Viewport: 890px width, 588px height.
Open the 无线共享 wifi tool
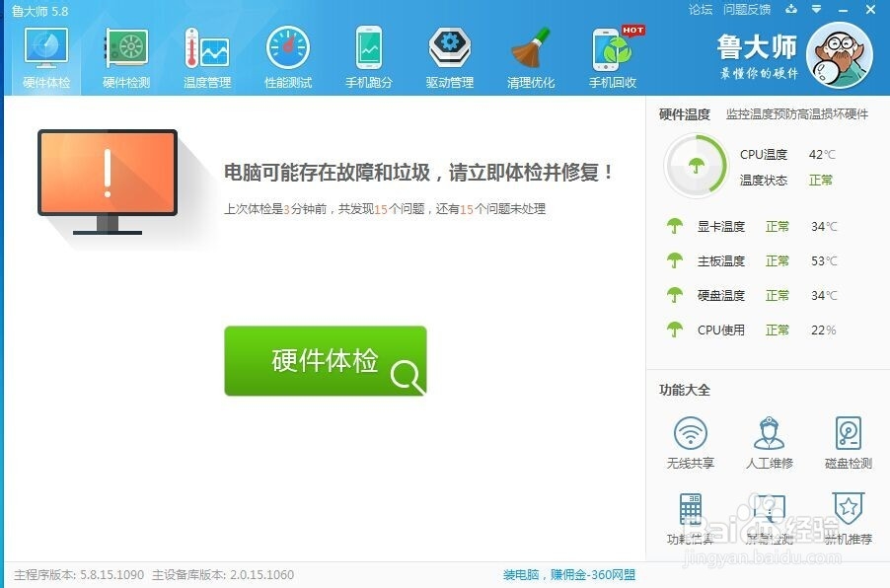coord(691,443)
